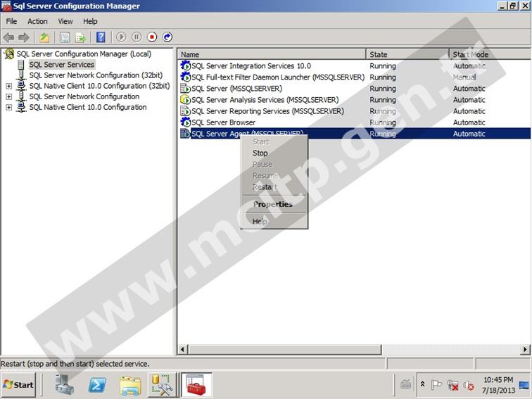
Task: Sort by the Start Mode column header
Action: pos(490,54)
